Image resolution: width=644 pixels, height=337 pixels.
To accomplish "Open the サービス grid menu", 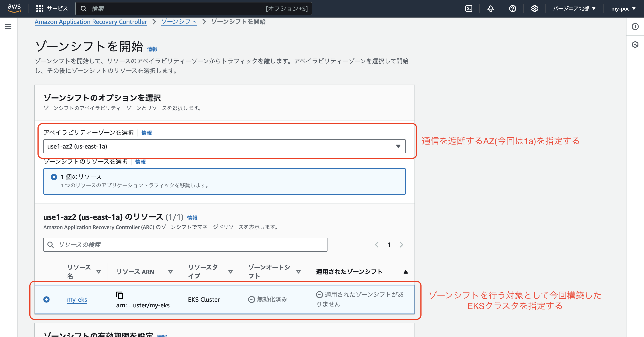I will [52, 9].
